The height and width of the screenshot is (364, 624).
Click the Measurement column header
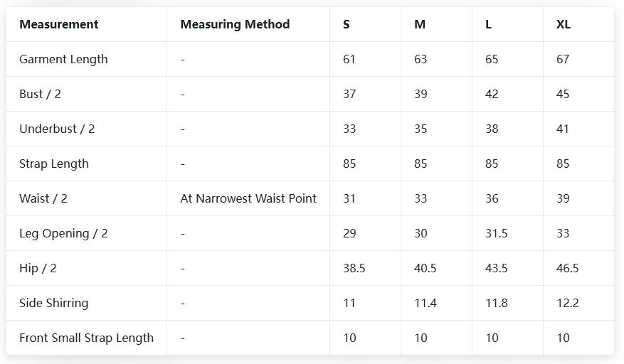(x=59, y=24)
